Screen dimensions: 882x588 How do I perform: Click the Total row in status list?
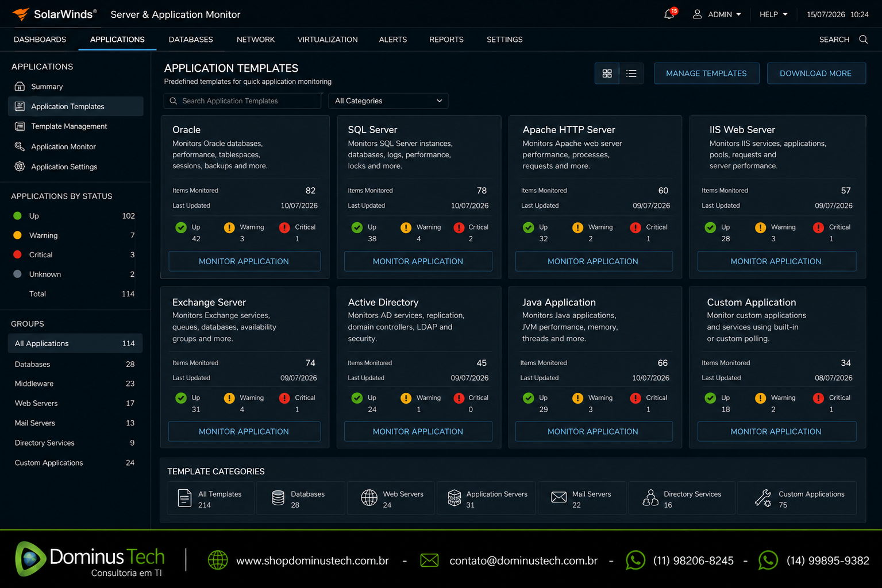pyautogui.click(x=75, y=293)
